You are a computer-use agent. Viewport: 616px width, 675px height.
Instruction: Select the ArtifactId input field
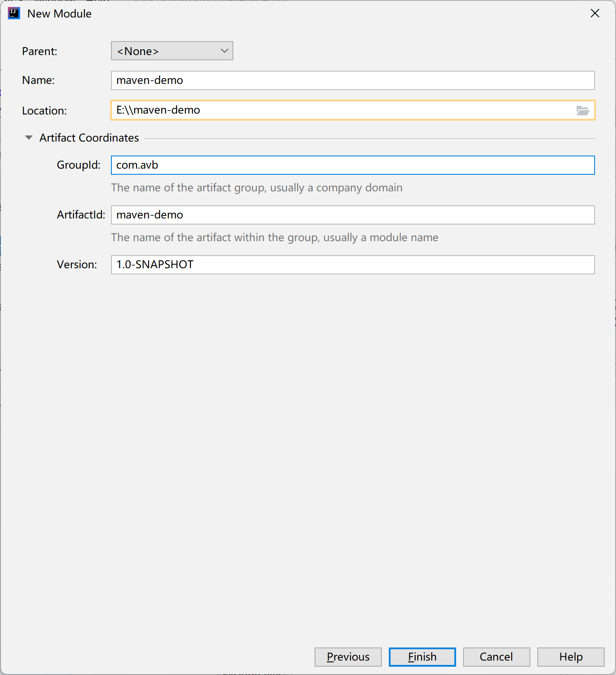tap(352, 215)
